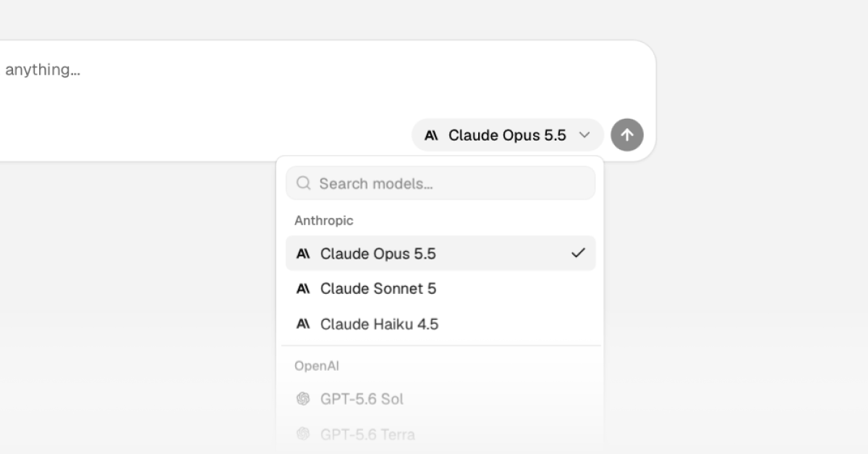The image size is (868, 454).
Task: Select Claude Opus 5.5 in the Anthropic group
Action: point(441,253)
